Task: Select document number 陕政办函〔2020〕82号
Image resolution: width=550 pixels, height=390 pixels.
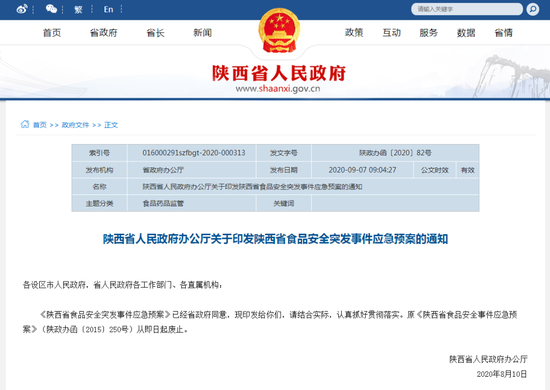Action: (395, 153)
